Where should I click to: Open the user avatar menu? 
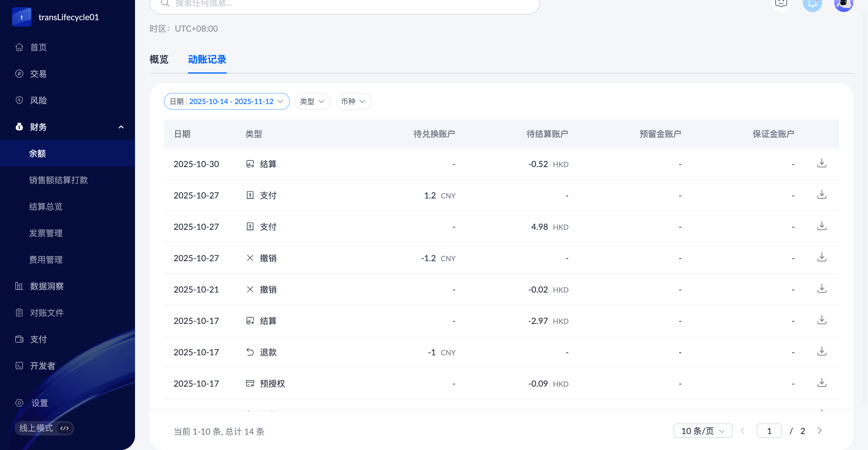pyautogui.click(x=843, y=4)
